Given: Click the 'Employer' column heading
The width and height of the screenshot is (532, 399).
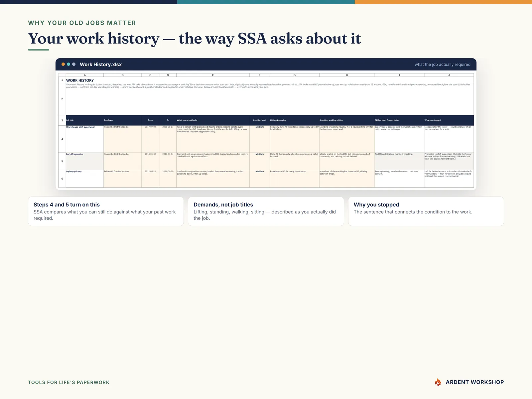Looking at the screenshot, I should click(123, 120).
